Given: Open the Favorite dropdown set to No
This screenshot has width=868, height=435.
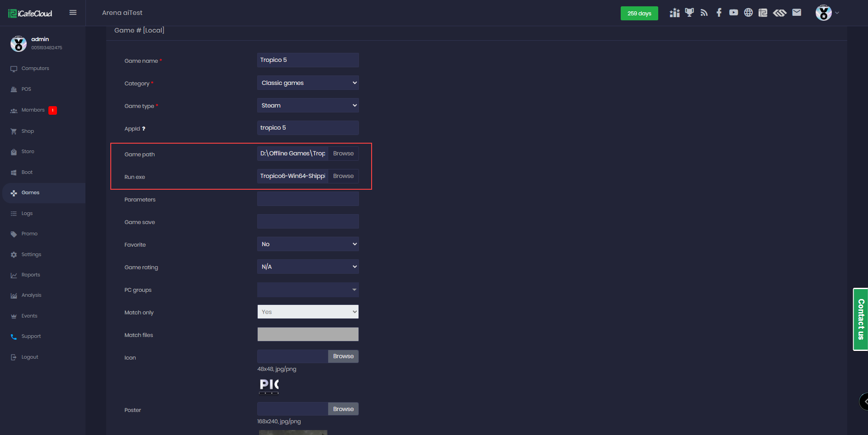Looking at the screenshot, I should [x=308, y=244].
